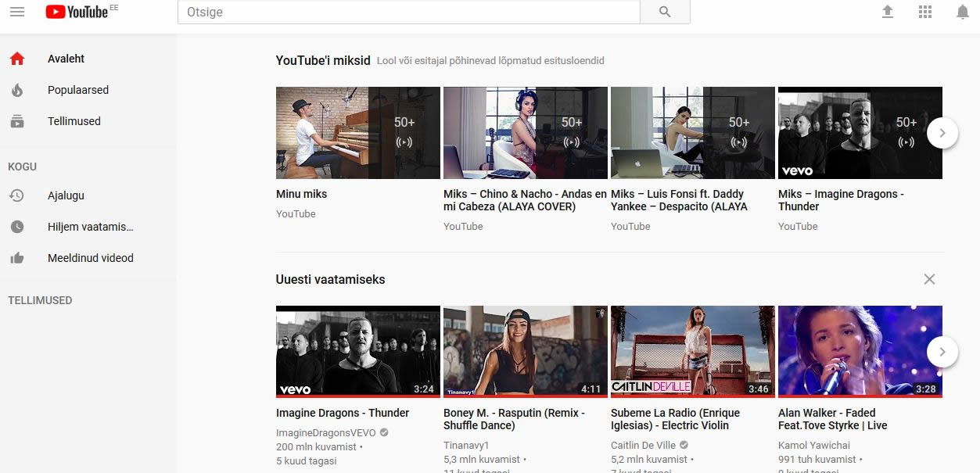
Task: Click YouTube channel under Minu miks
Action: [x=296, y=213]
